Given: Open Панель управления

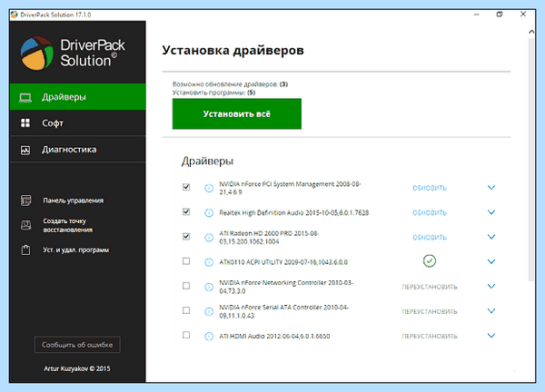Looking at the screenshot, I should 73,201.
